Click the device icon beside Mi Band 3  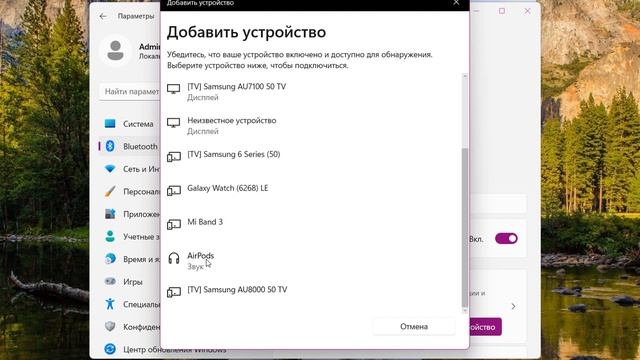coord(173,224)
